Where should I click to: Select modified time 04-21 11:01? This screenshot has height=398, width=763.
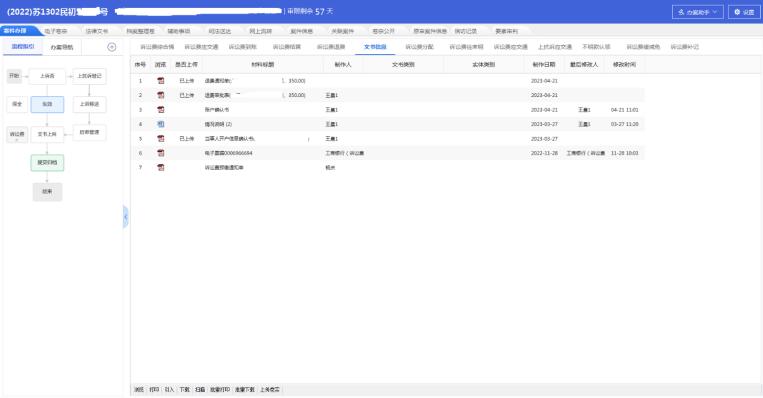point(625,110)
